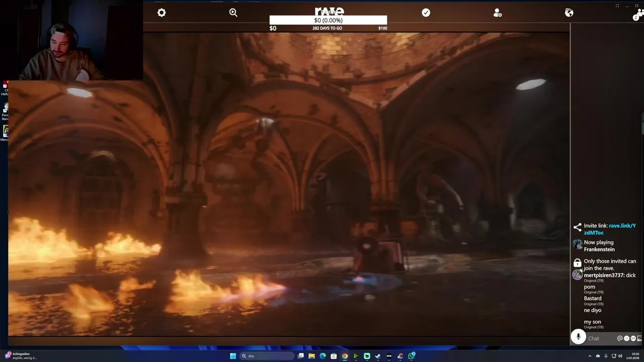Open File Explorer from the taskbar

click(311, 356)
